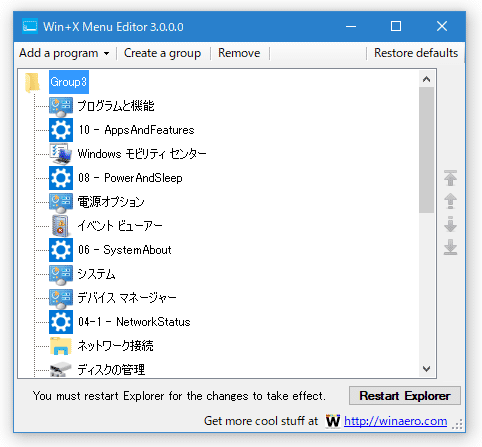Click the ディスクの管理 drive icon
Viewport: 482px width, 447px height.
(61, 369)
